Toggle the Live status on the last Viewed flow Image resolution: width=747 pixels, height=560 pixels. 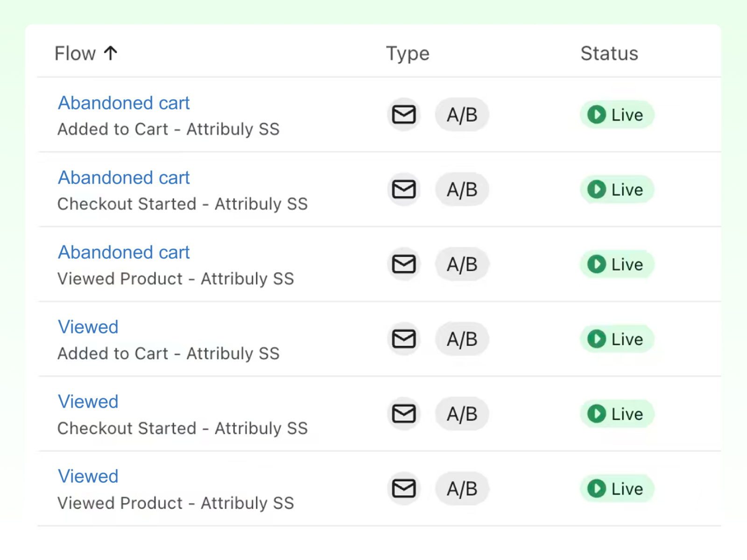(616, 489)
